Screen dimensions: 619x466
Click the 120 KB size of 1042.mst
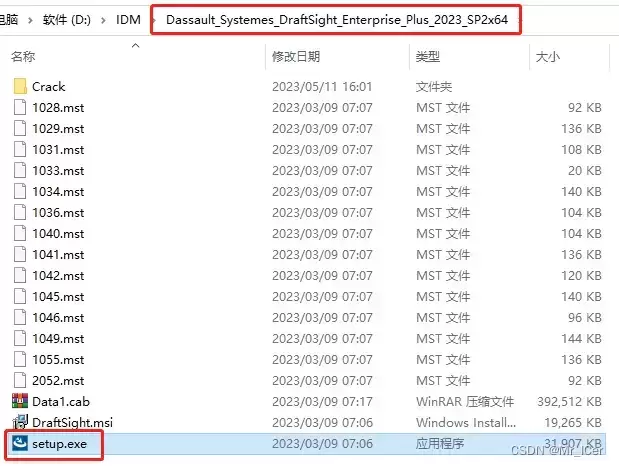tap(581, 275)
